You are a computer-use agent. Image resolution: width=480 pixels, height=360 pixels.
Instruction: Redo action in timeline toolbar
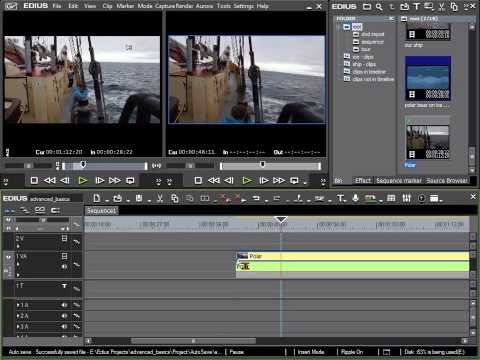pyautogui.click(x=277, y=198)
